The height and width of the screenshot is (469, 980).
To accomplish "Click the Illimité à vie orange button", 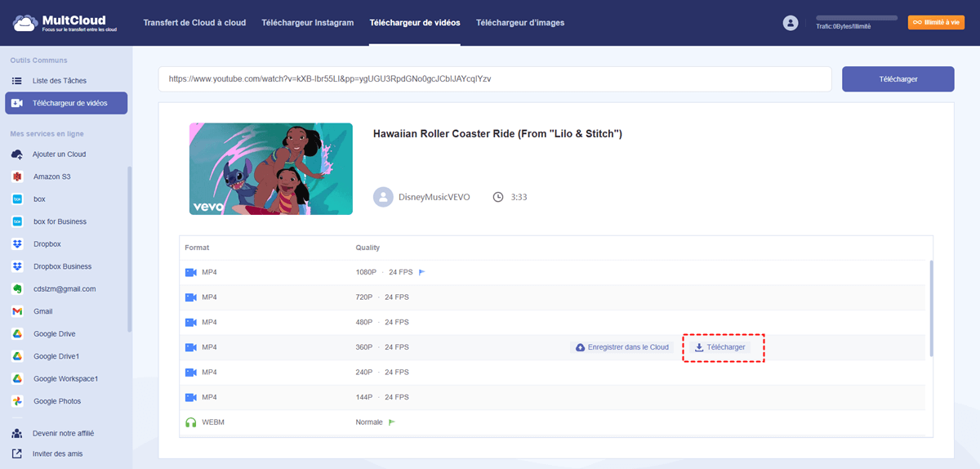I will coord(936,23).
